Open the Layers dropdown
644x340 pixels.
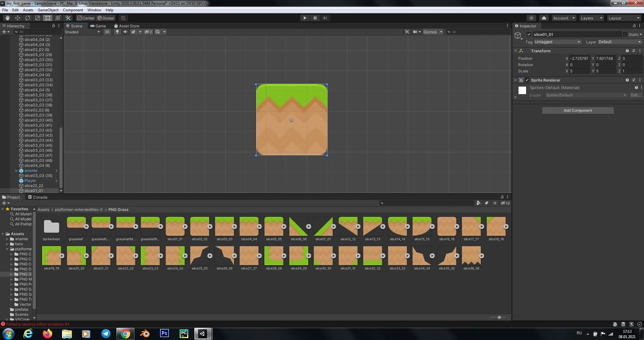point(591,18)
